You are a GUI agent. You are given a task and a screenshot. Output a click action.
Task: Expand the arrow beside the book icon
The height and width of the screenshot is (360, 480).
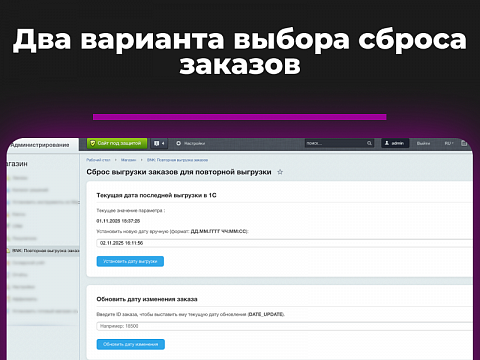click(x=163, y=143)
